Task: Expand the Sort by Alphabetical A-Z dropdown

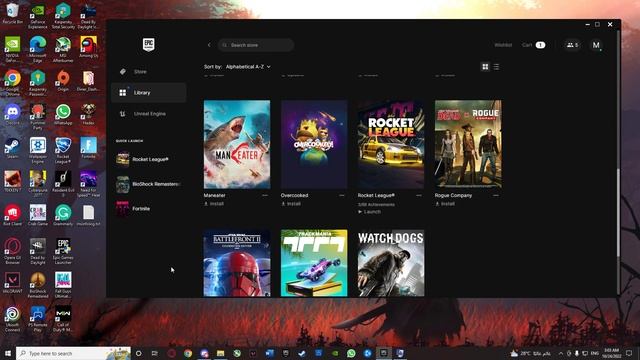Action: pos(248,67)
